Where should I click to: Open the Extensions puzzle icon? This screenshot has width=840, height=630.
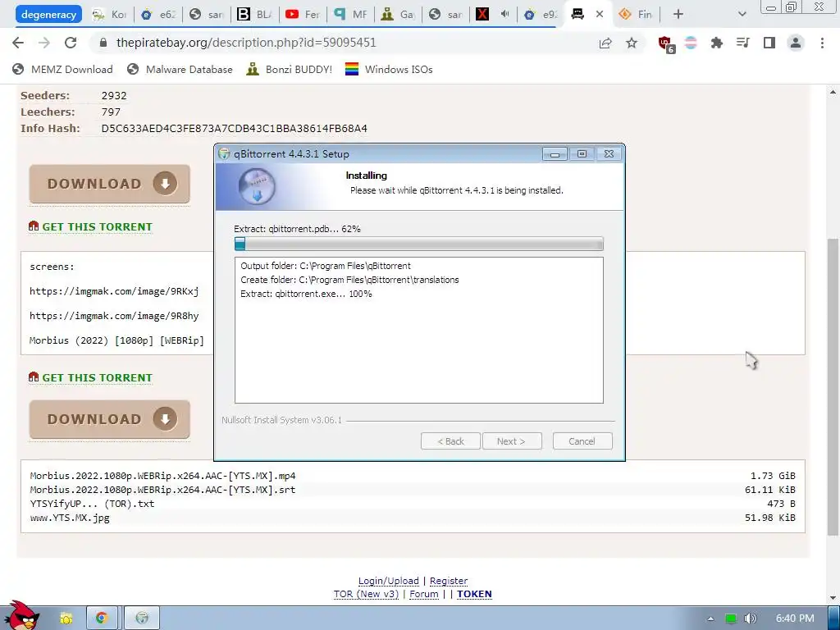click(x=716, y=43)
